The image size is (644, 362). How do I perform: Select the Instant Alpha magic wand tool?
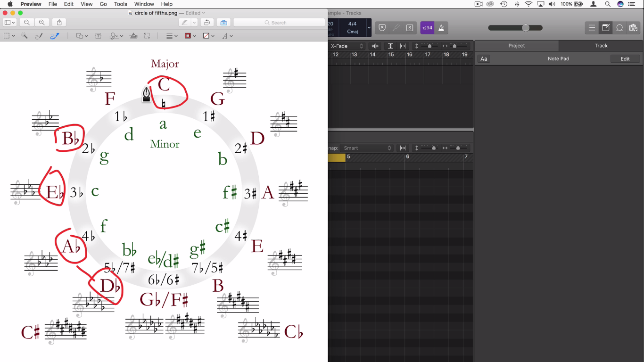pos(24,36)
